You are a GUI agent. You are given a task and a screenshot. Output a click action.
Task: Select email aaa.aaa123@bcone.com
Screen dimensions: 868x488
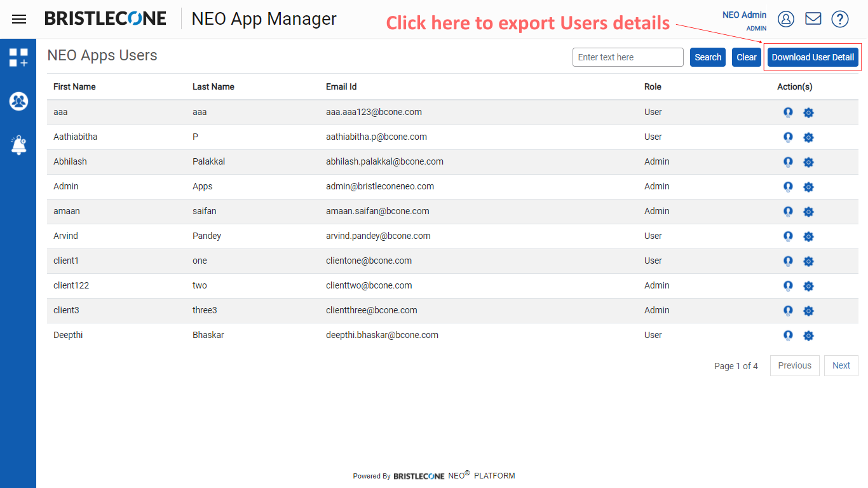(374, 112)
